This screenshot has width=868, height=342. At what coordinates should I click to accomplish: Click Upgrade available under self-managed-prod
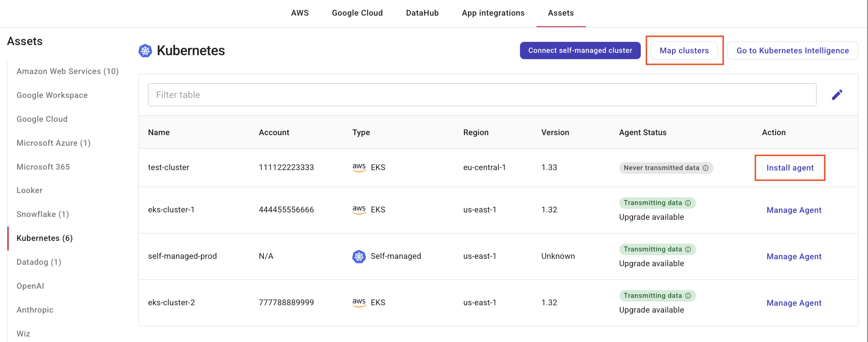tap(651, 263)
